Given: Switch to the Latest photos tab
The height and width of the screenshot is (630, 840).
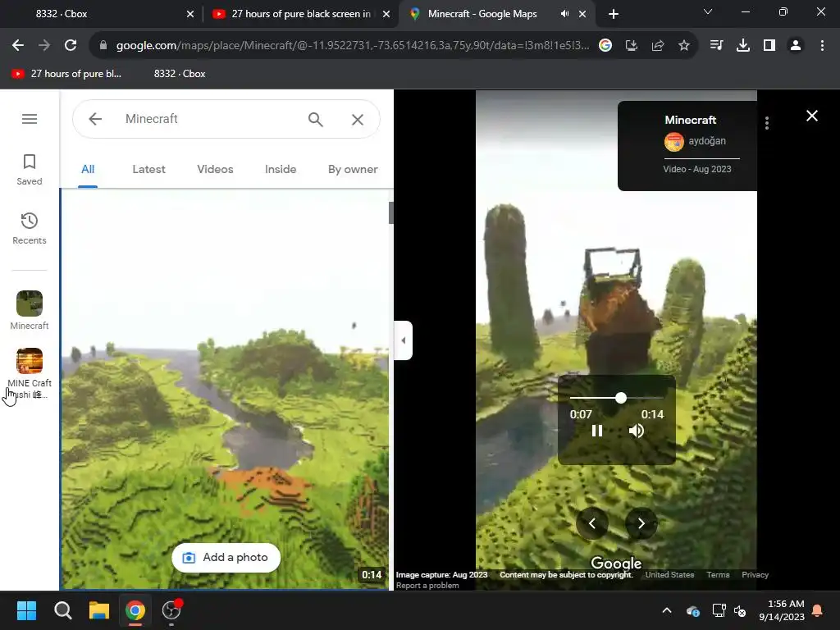Looking at the screenshot, I should coord(149,169).
